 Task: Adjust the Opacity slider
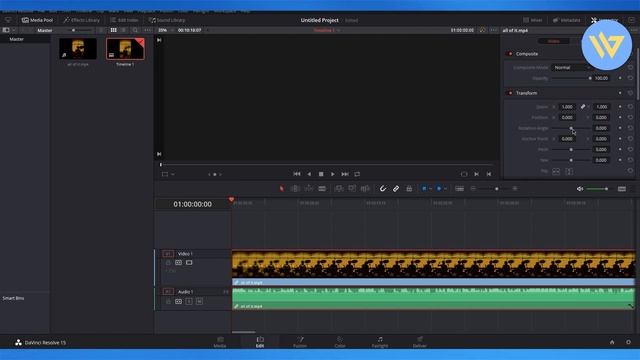click(x=571, y=78)
